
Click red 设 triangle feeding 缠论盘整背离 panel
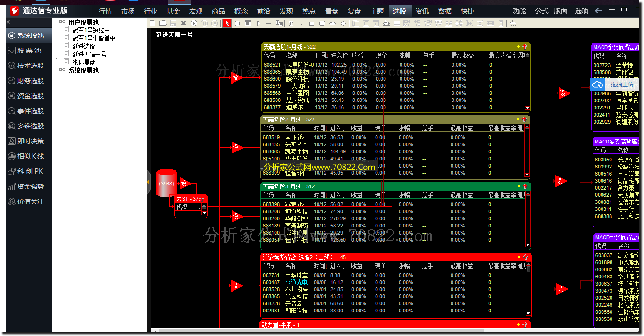pos(236,286)
